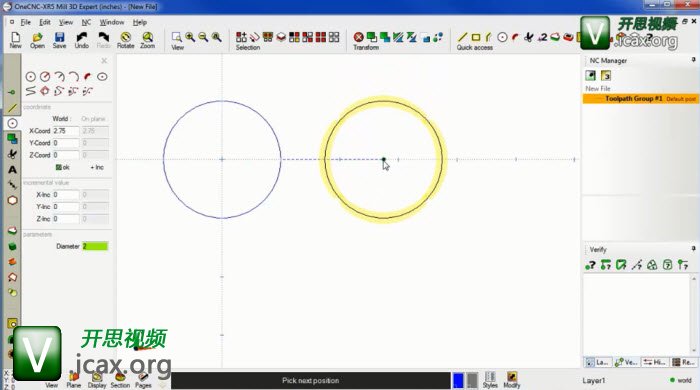Image resolution: width=700 pixels, height=390 pixels.
Task: Click the Save icon in toolbar
Action: click(x=59, y=40)
